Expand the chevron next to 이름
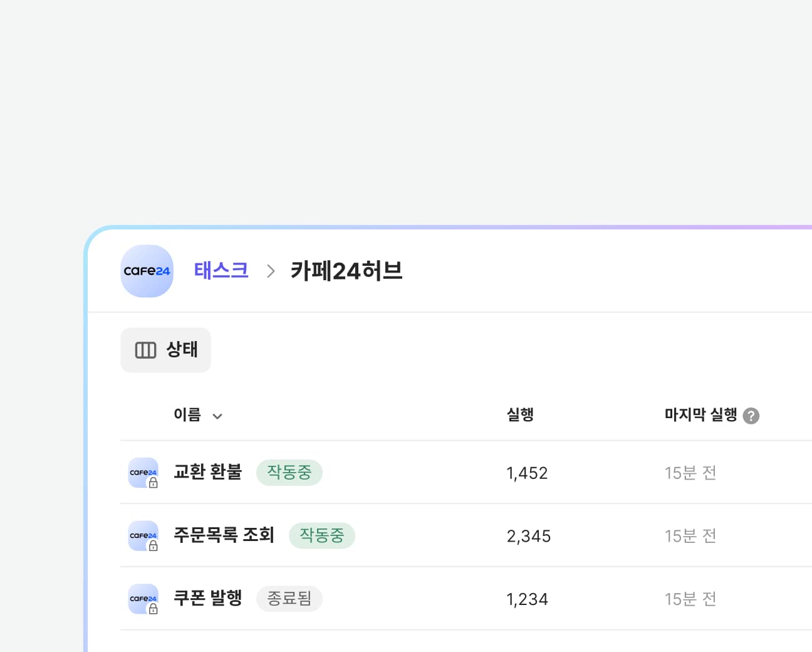 tap(217, 416)
